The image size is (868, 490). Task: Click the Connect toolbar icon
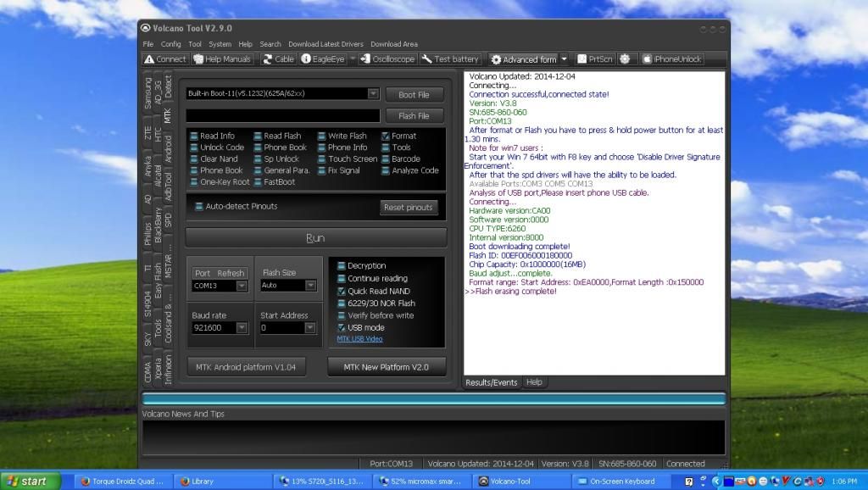coord(164,59)
